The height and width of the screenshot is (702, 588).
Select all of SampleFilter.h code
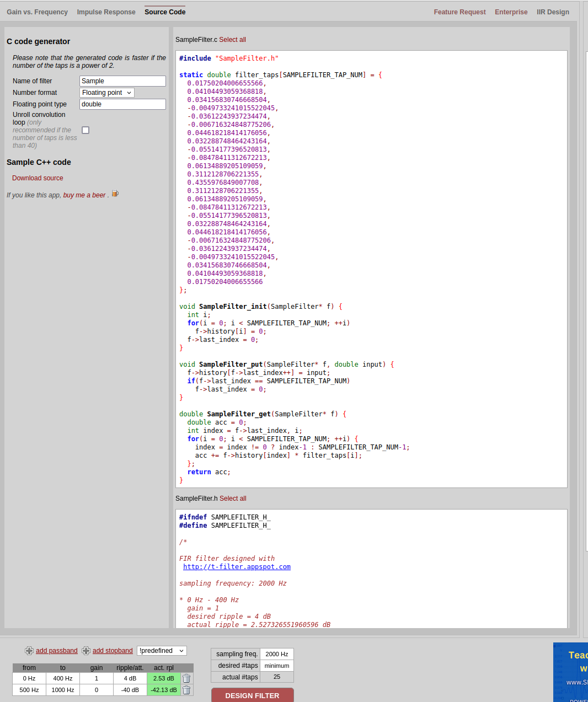(x=233, y=499)
